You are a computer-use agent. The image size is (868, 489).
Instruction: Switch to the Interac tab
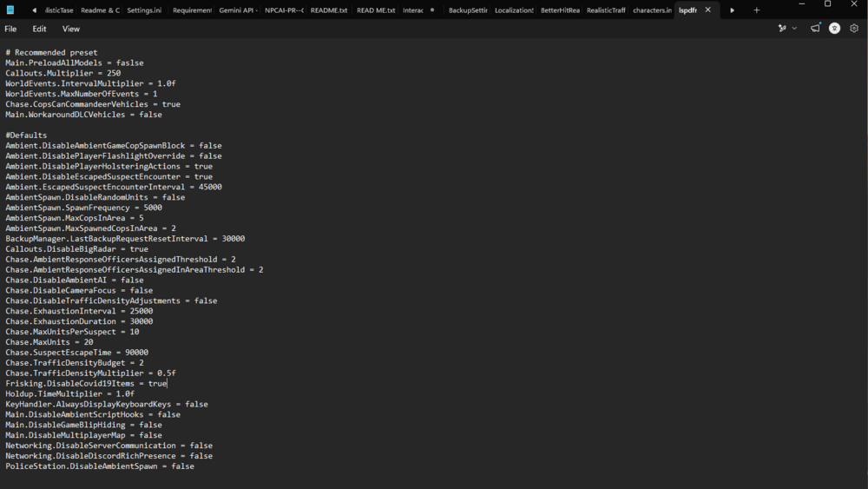(x=413, y=10)
